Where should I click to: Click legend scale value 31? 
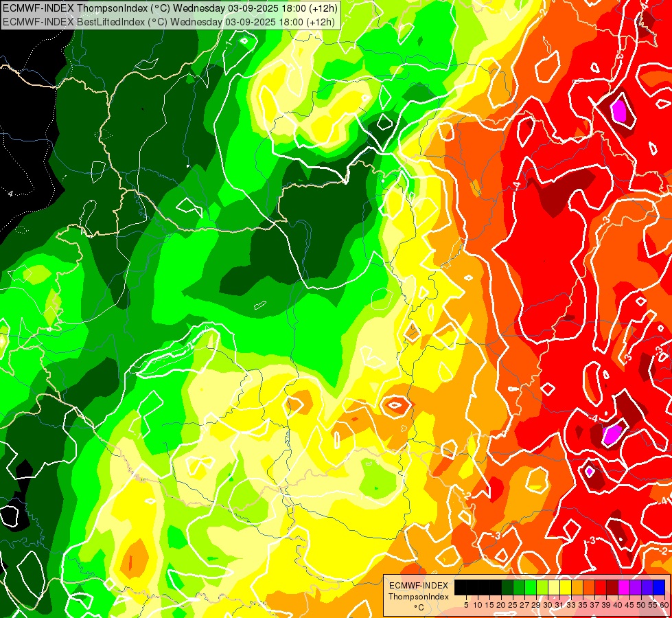[559, 605]
